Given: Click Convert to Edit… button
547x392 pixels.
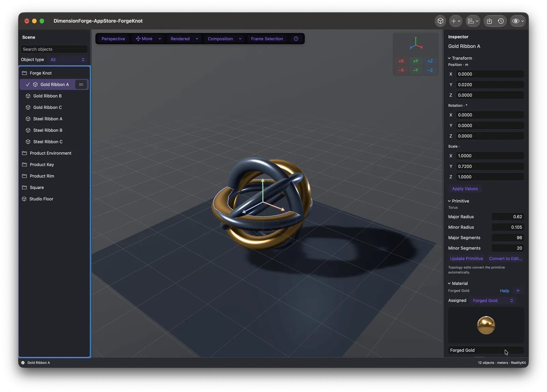Looking at the screenshot, I should [505, 259].
